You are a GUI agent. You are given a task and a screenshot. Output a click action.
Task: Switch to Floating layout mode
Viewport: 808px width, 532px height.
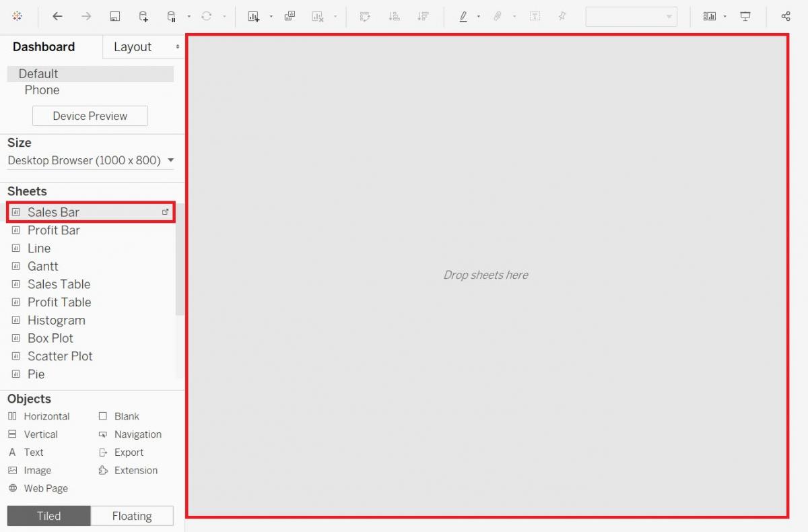tap(132, 516)
